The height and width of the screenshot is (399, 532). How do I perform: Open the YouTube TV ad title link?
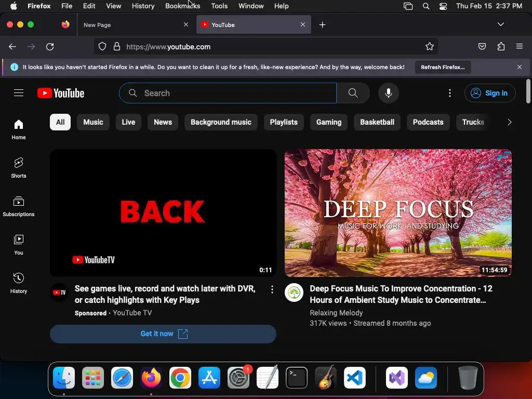(x=165, y=294)
